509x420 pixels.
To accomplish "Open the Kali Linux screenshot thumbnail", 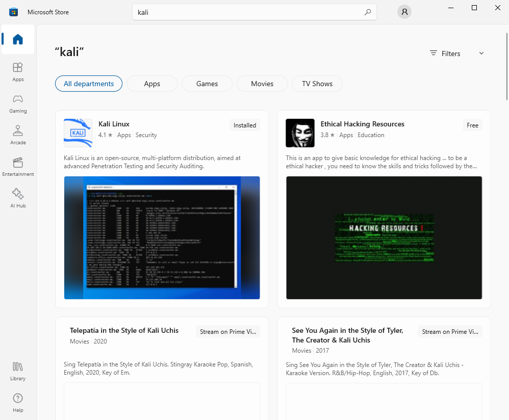I will (x=162, y=238).
